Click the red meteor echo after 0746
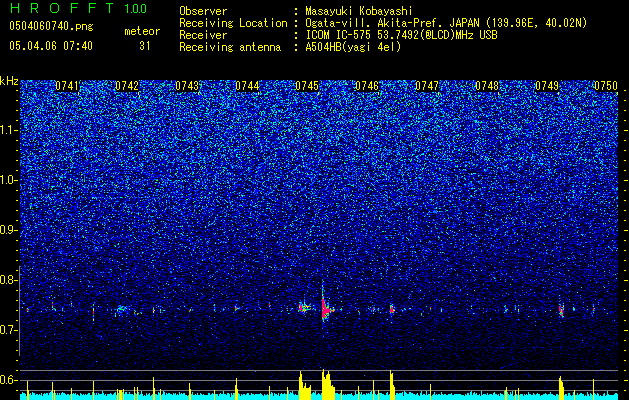The image size is (629, 400). [x=392, y=309]
